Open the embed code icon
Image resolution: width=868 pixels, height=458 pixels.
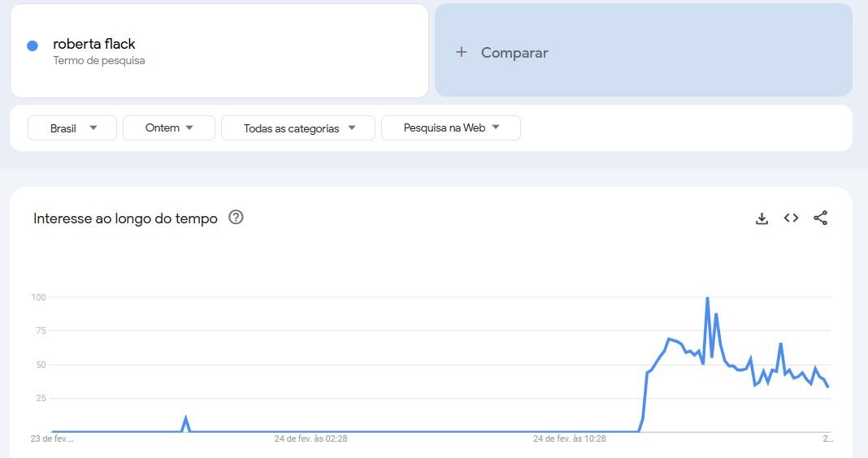(x=791, y=218)
